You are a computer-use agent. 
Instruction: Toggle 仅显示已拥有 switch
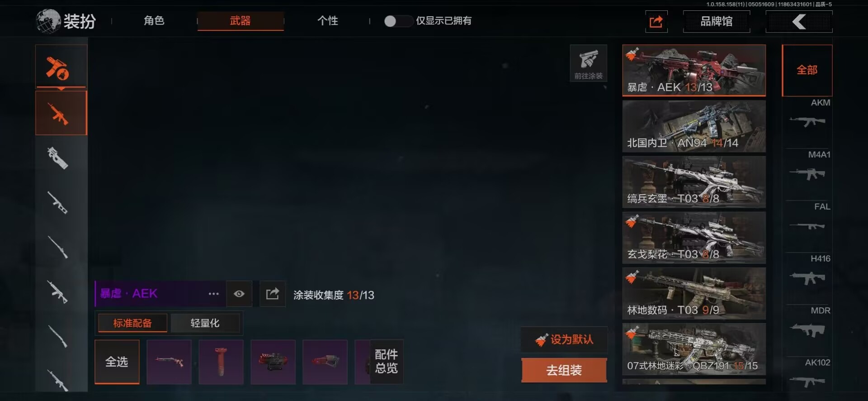(x=397, y=21)
